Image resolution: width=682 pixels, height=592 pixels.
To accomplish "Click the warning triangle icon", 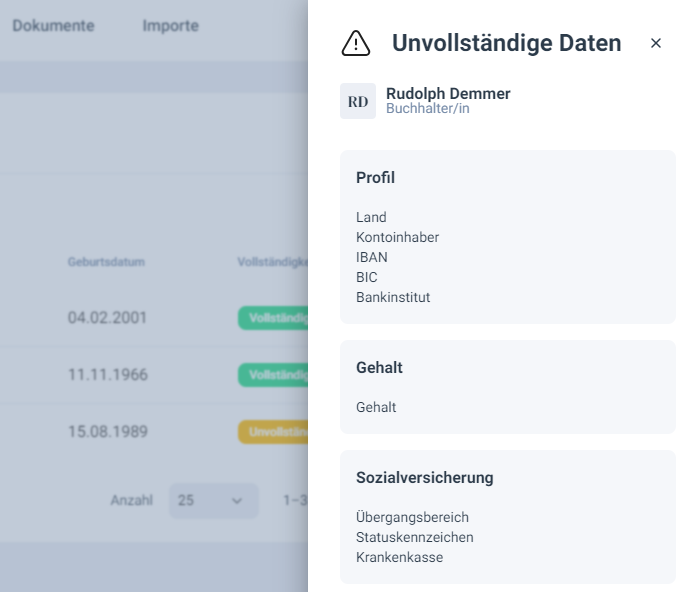I will click(356, 43).
